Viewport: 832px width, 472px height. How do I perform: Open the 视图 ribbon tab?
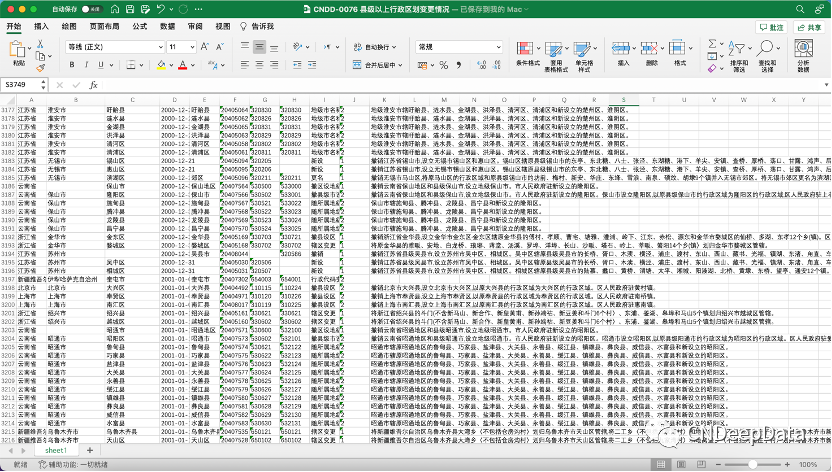coord(222,27)
